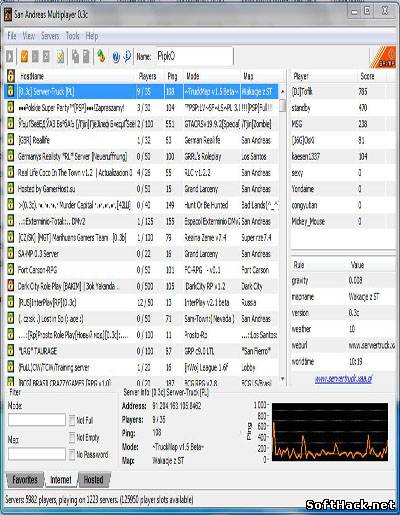400x515 pixels.
Task: Sort by the Mode column header
Action: (x=211, y=76)
